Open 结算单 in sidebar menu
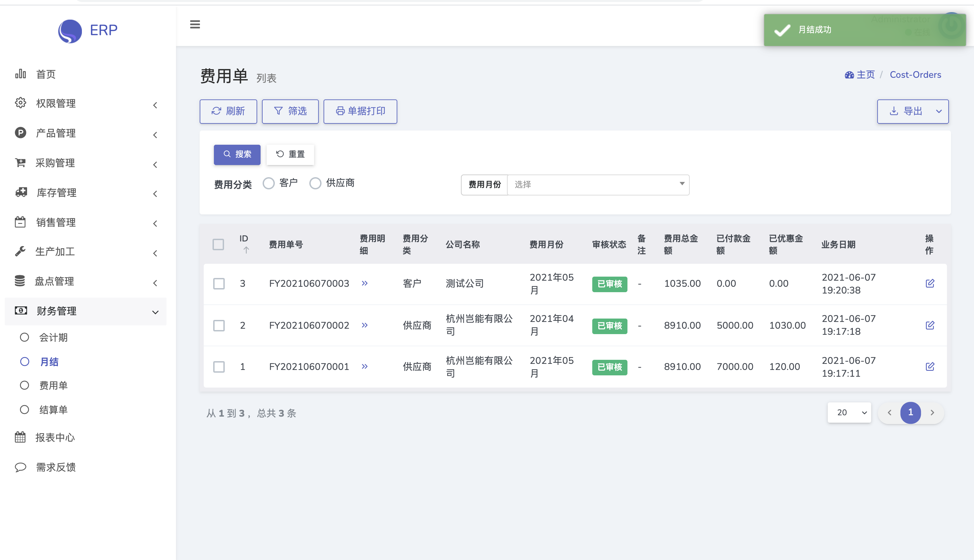Viewport: 974px width, 560px height. [53, 410]
